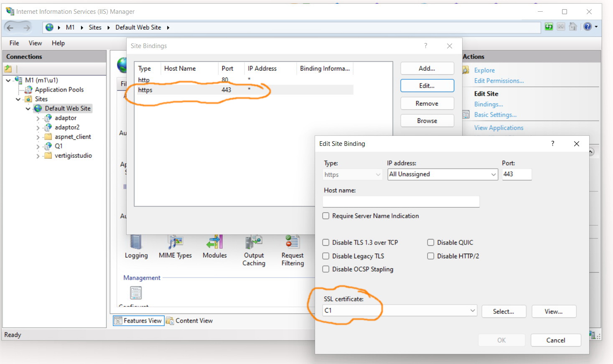Click inside the Host name field

(400, 202)
